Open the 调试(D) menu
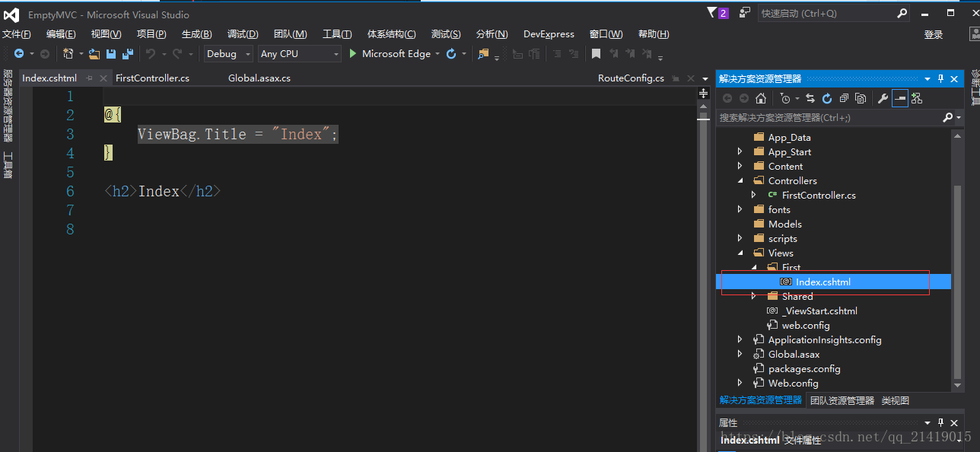This screenshot has width=980, height=452. point(243,34)
